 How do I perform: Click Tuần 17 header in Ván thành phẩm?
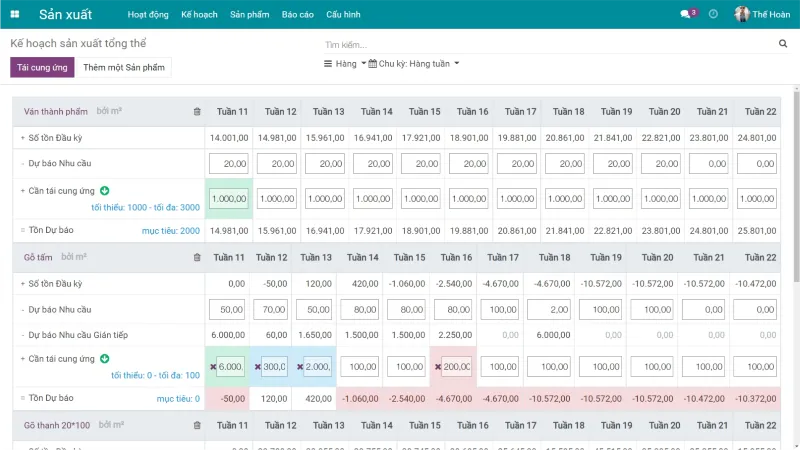point(520,112)
